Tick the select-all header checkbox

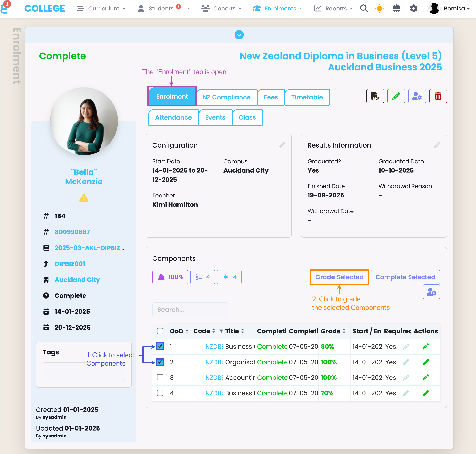[x=160, y=331]
